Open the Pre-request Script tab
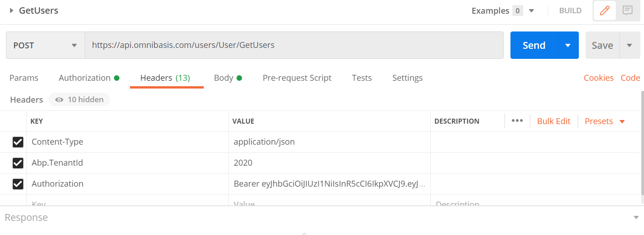Image resolution: width=644 pixels, height=235 pixels. click(x=297, y=78)
